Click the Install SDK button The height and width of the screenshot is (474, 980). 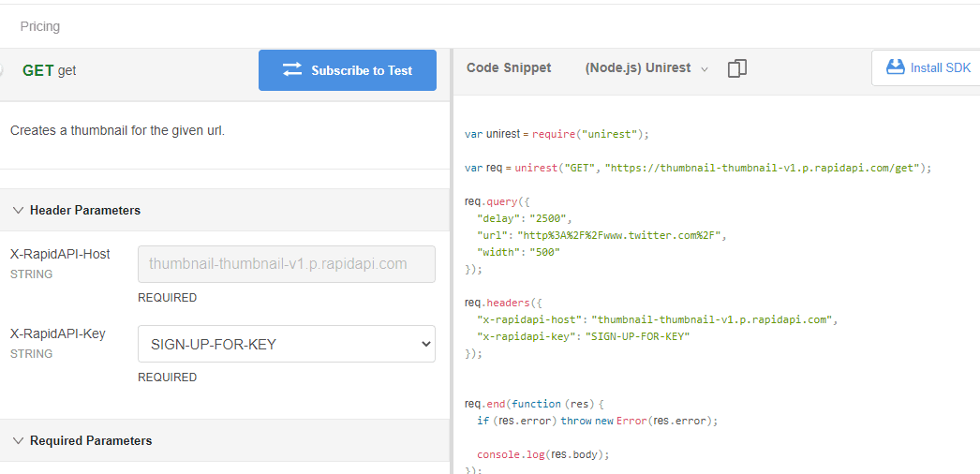coord(926,67)
